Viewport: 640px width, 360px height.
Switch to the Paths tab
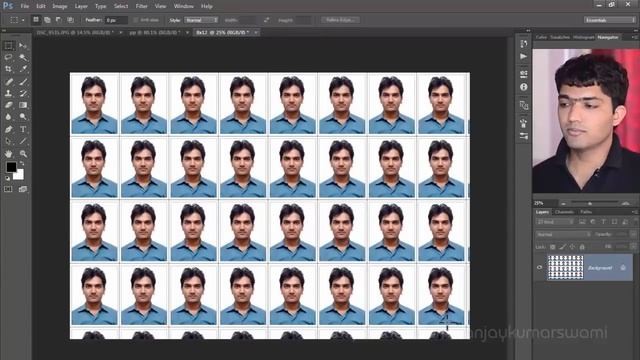tap(586, 212)
